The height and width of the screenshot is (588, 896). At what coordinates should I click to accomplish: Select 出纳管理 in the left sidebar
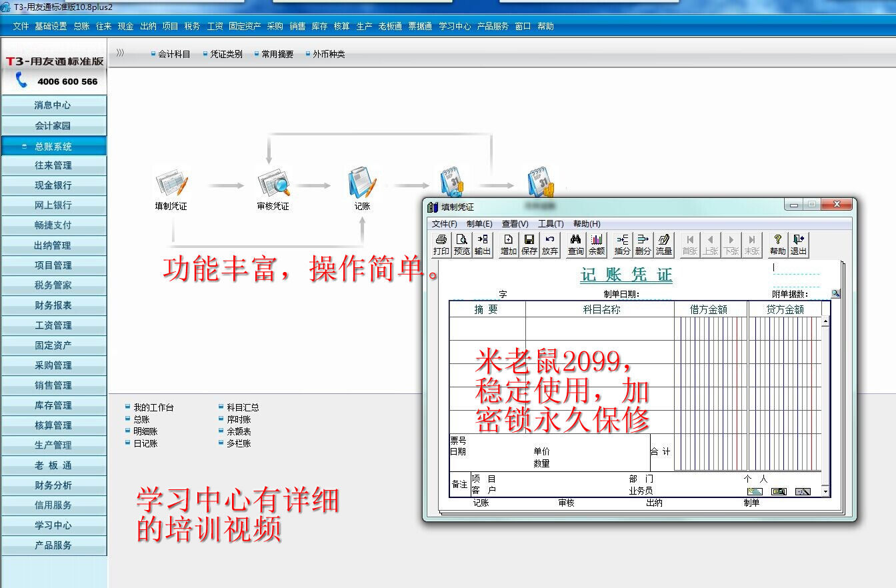[53, 245]
